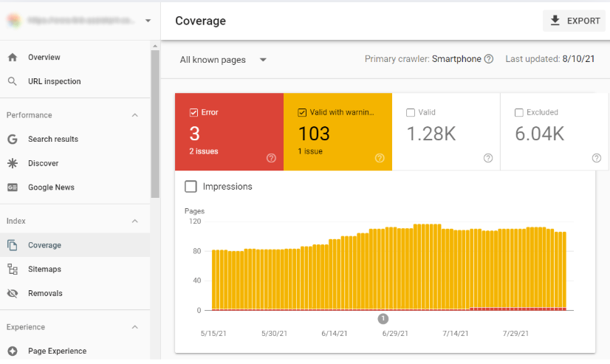Click the Coverage pages icon
The width and height of the screenshot is (610, 364).
pyautogui.click(x=13, y=245)
